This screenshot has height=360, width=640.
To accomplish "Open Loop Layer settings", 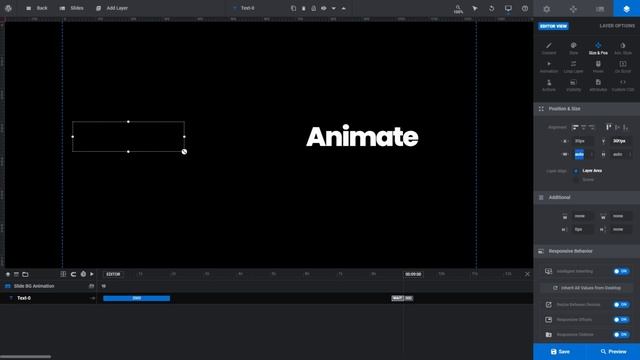I will click(573, 67).
